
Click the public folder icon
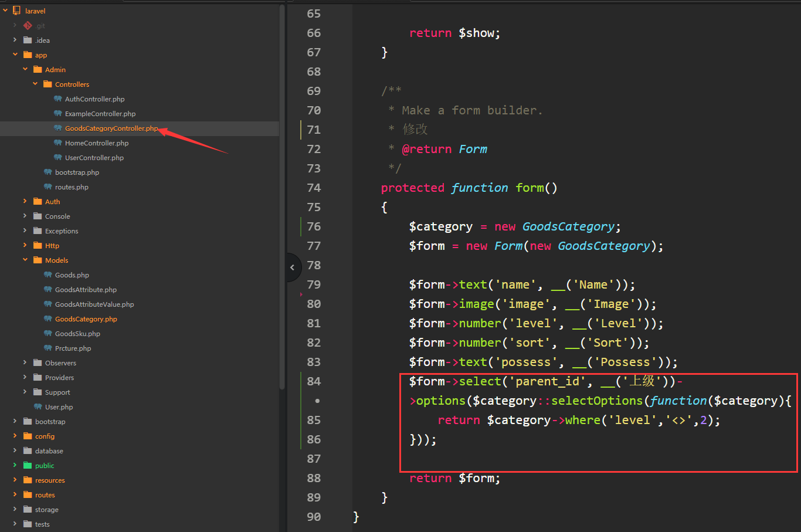(28, 465)
